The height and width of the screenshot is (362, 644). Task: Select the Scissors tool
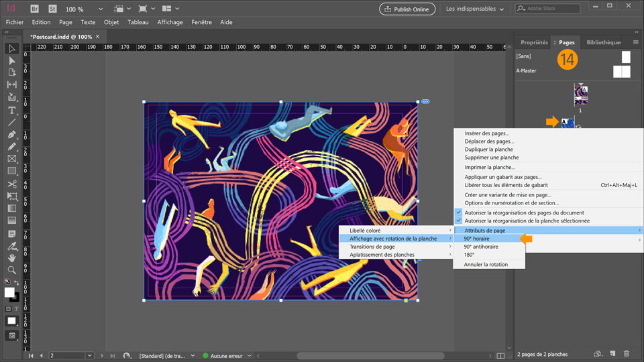(12, 184)
